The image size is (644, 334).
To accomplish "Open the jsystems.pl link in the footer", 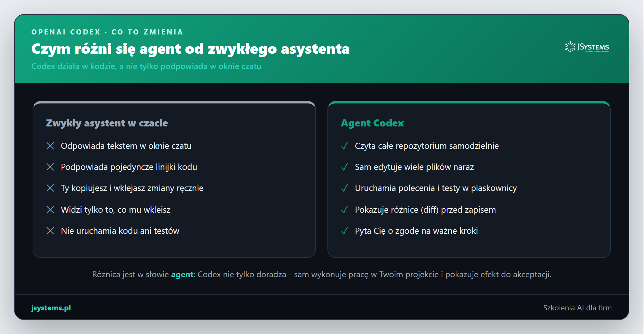I will 51,308.
